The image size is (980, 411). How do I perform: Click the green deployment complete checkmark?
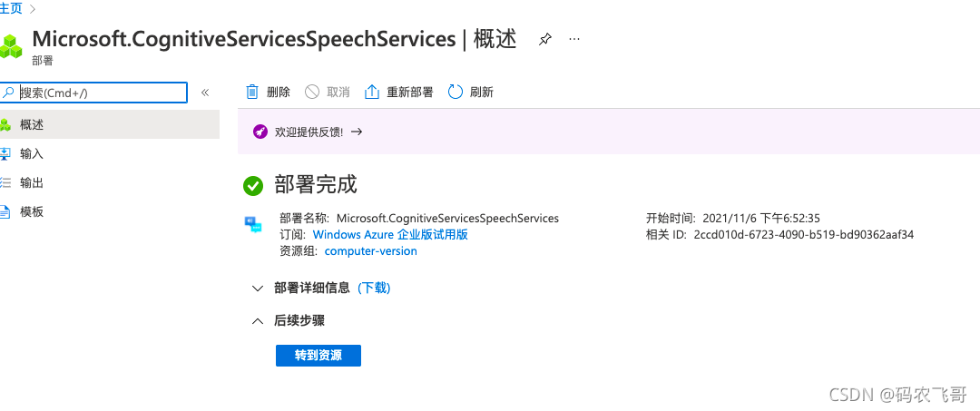(x=253, y=185)
